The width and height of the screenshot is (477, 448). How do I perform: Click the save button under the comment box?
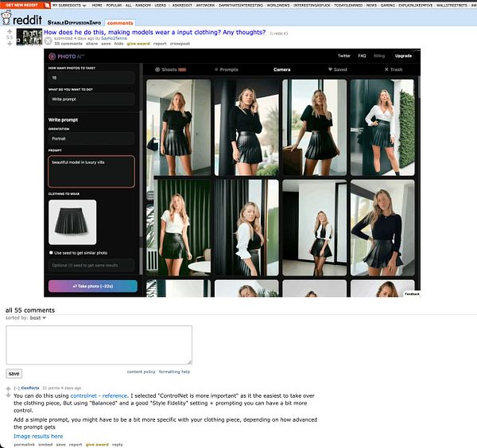pyautogui.click(x=14, y=373)
